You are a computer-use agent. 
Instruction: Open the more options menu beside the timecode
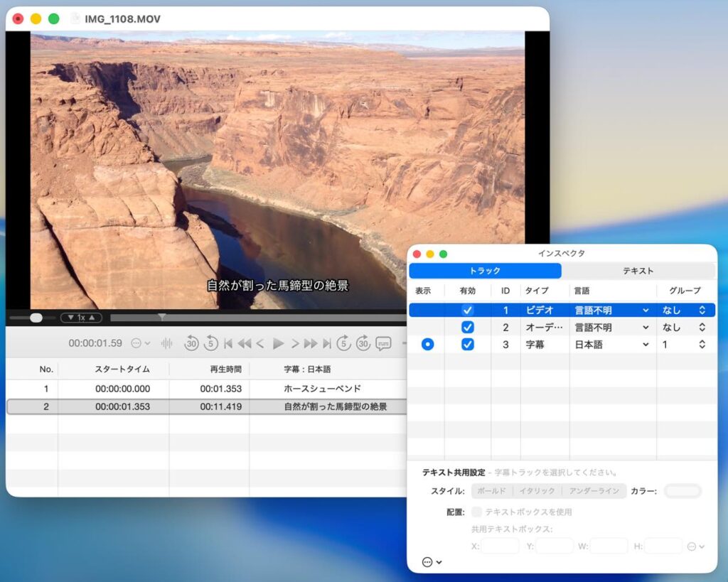[x=140, y=343]
